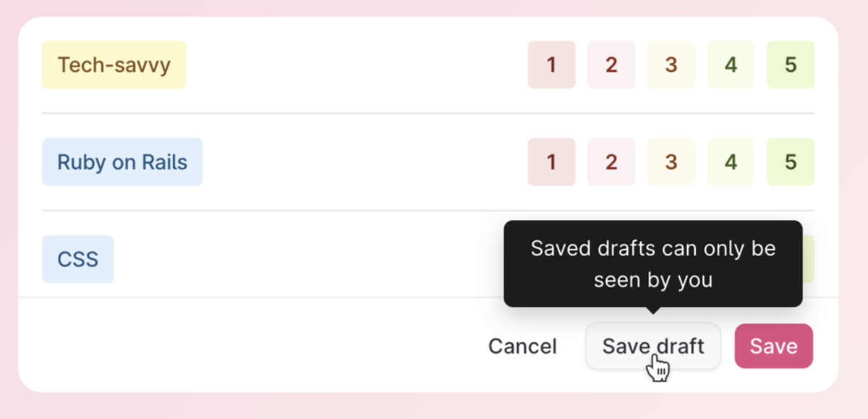Image resolution: width=868 pixels, height=419 pixels.
Task: Cancel the skill rating dialog
Action: coord(522,347)
